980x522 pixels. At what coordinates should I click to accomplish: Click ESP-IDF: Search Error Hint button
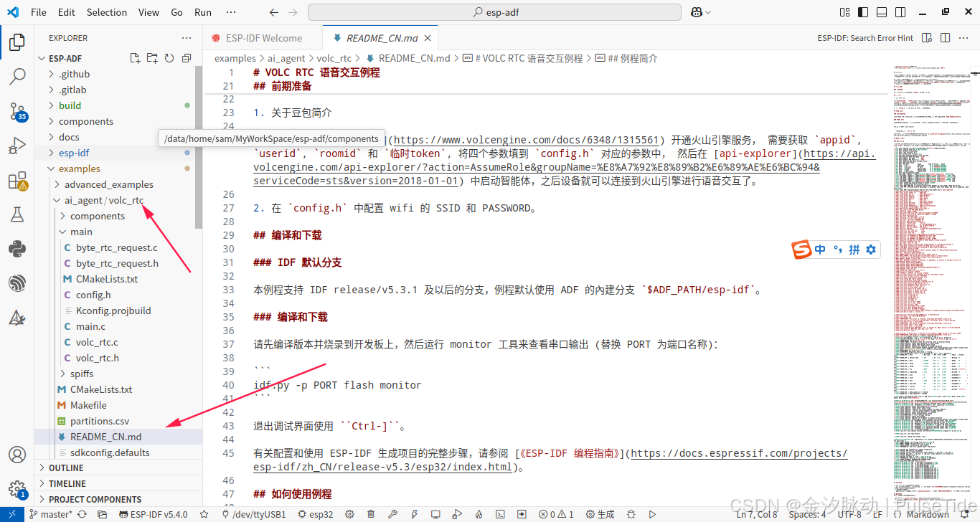[x=865, y=38]
